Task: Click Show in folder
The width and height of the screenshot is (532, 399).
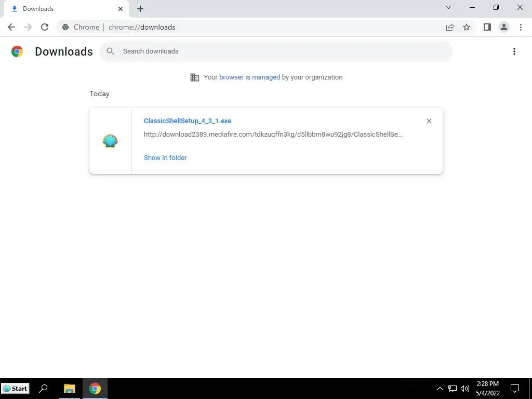Action: pos(165,158)
